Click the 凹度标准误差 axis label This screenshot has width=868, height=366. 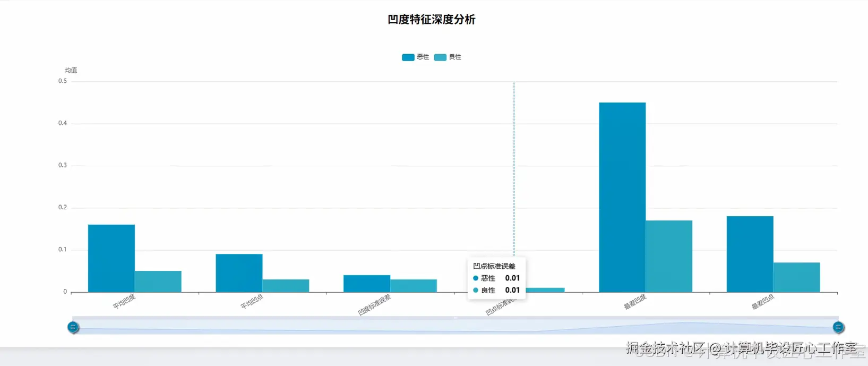(374, 304)
